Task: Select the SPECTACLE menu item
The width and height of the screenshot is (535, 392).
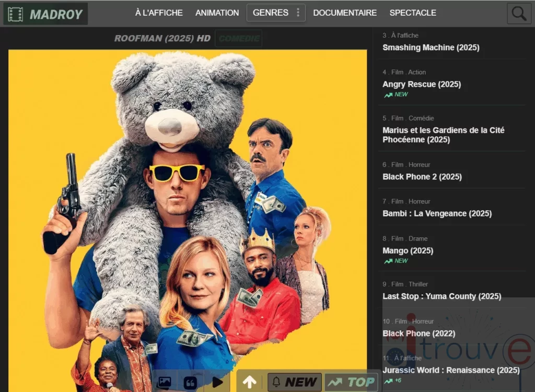Action: (x=413, y=13)
